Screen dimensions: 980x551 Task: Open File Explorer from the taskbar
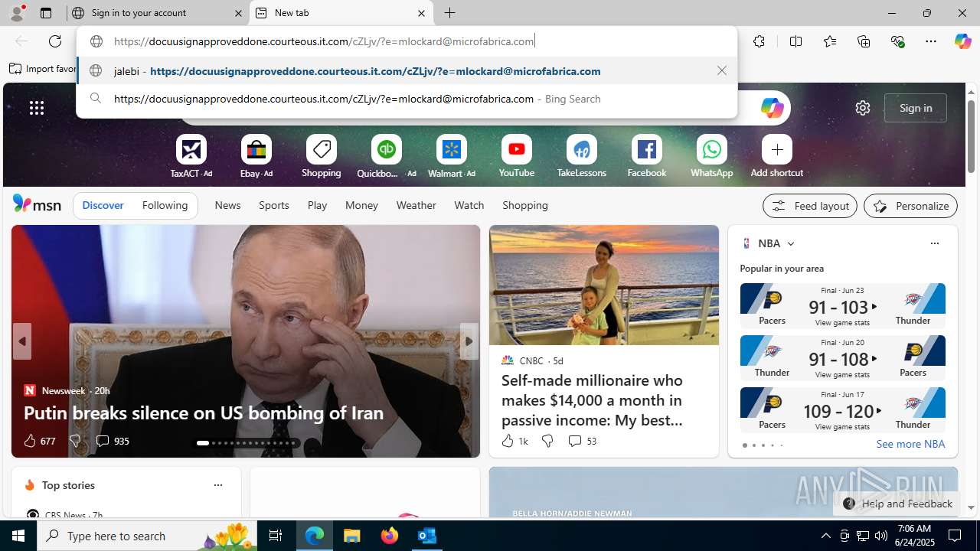point(352,536)
